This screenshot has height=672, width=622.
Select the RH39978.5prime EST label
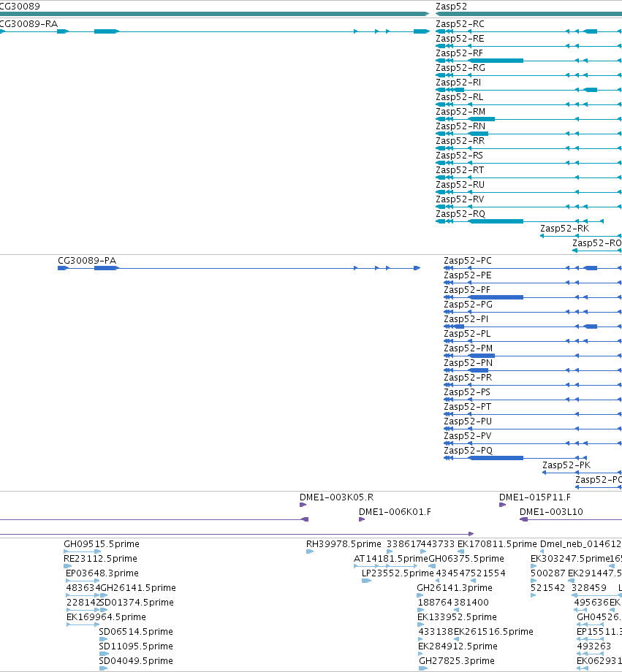coord(344,544)
